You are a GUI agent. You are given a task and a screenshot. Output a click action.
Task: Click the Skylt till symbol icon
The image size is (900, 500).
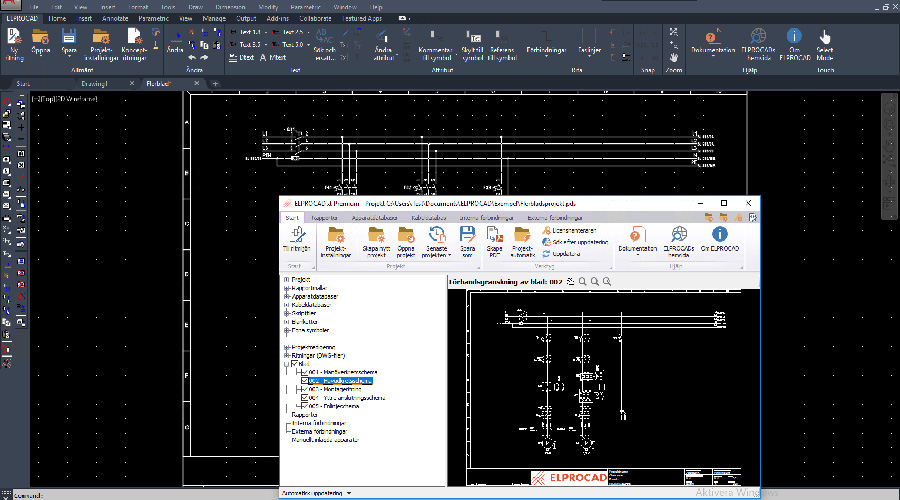coord(472,37)
